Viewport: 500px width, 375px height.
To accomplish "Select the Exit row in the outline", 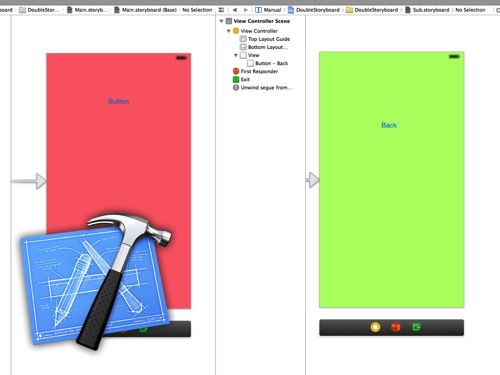I will (x=241, y=79).
